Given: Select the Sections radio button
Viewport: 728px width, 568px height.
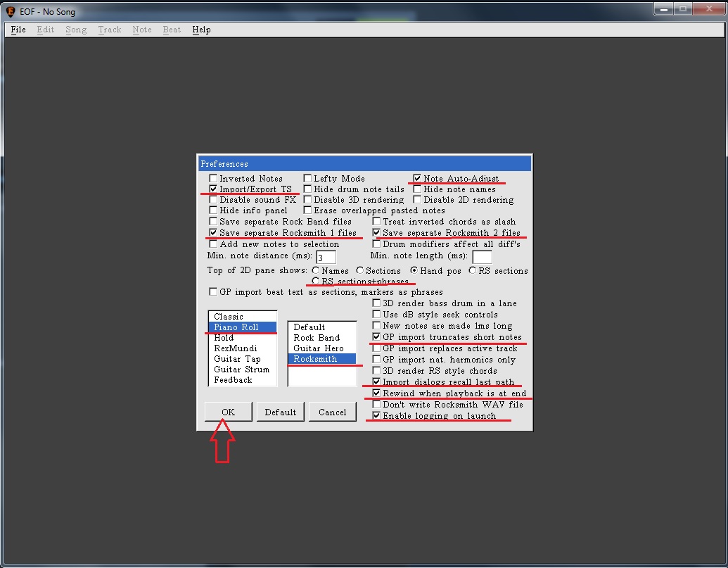Looking at the screenshot, I should click(x=360, y=270).
